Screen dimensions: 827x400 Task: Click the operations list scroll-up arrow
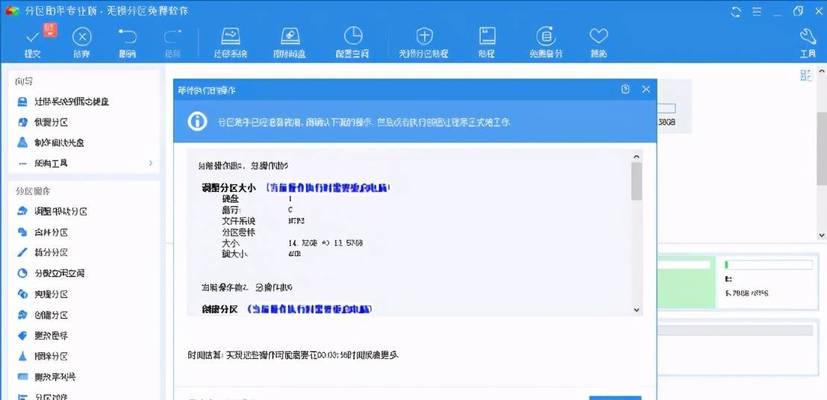click(637, 157)
